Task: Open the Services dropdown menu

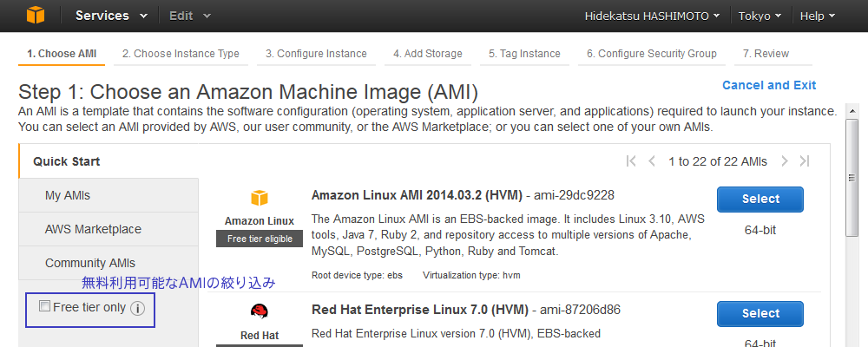Action: click(x=111, y=16)
